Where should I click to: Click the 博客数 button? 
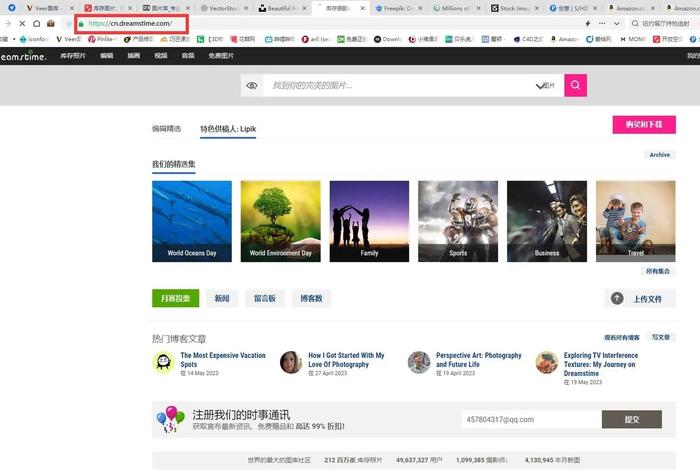pyautogui.click(x=311, y=298)
